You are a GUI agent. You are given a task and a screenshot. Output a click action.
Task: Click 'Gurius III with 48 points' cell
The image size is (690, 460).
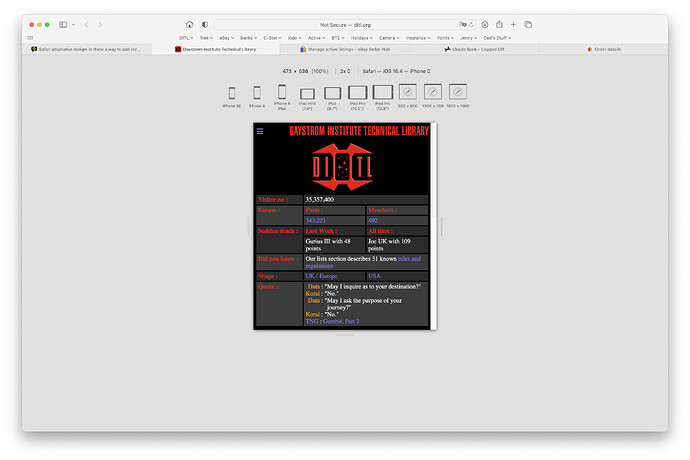[x=334, y=245]
